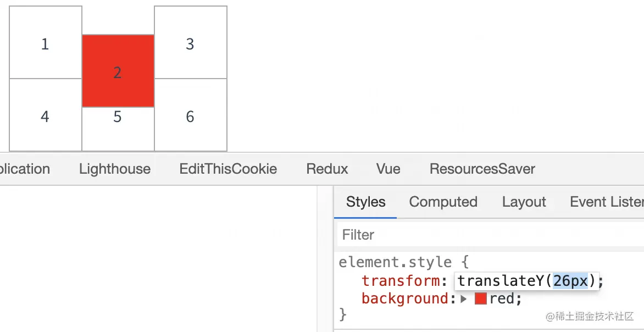Click the element.style selector line

click(396, 262)
